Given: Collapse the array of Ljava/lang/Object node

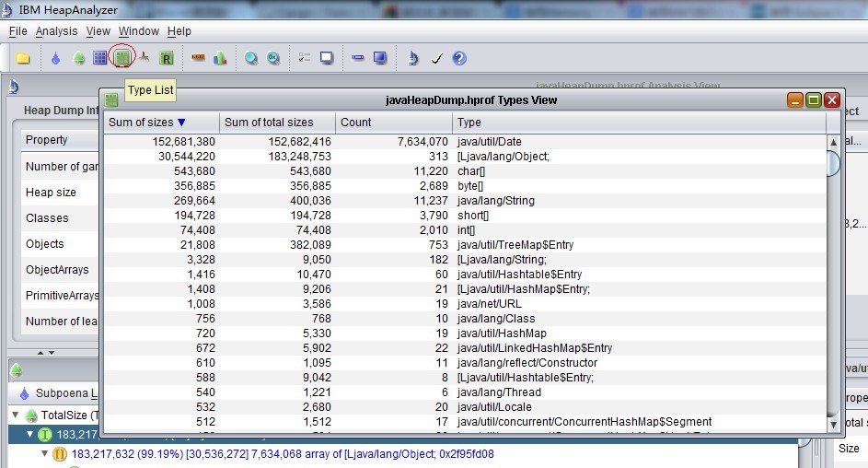Looking at the screenshot, I should tap(46, 454).
